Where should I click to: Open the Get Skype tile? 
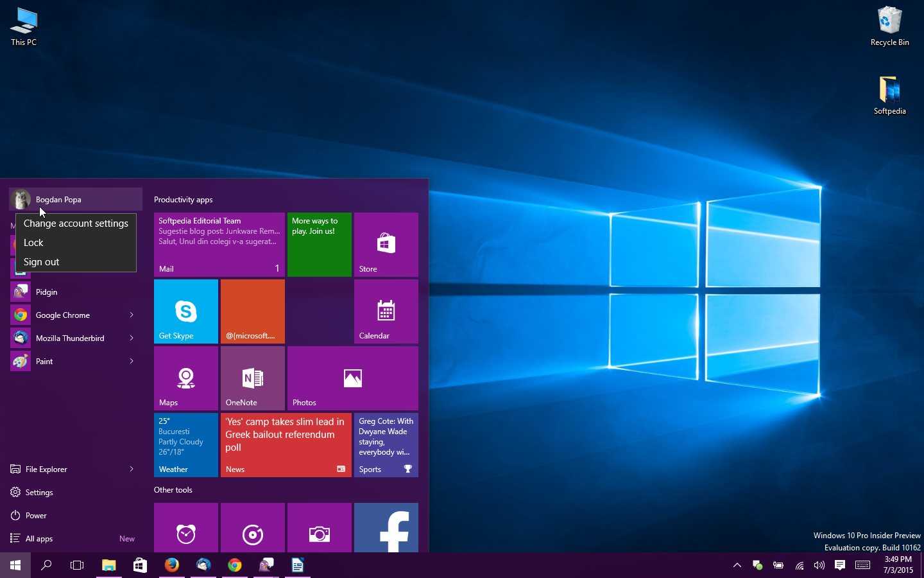coord(185,311)
